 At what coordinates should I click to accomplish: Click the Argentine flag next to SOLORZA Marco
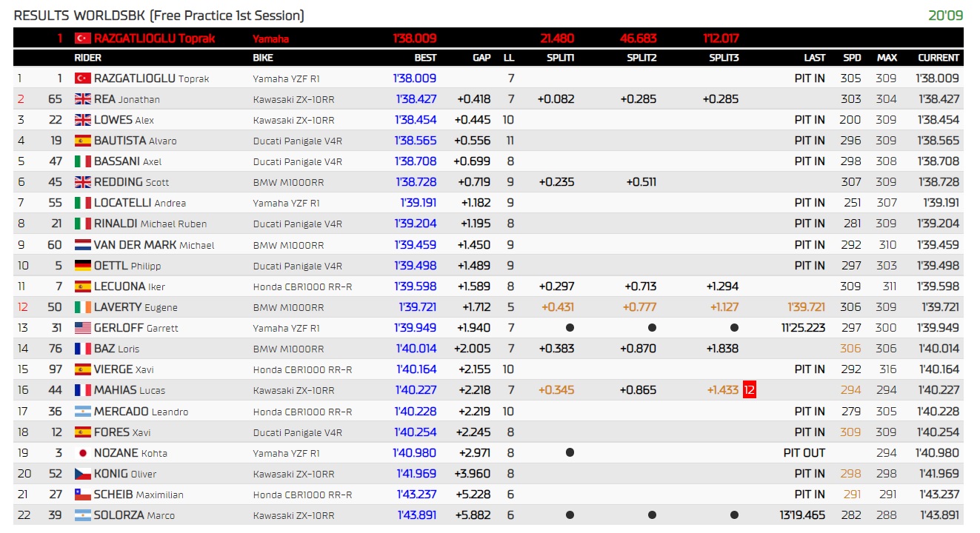(x=82, y=515)
